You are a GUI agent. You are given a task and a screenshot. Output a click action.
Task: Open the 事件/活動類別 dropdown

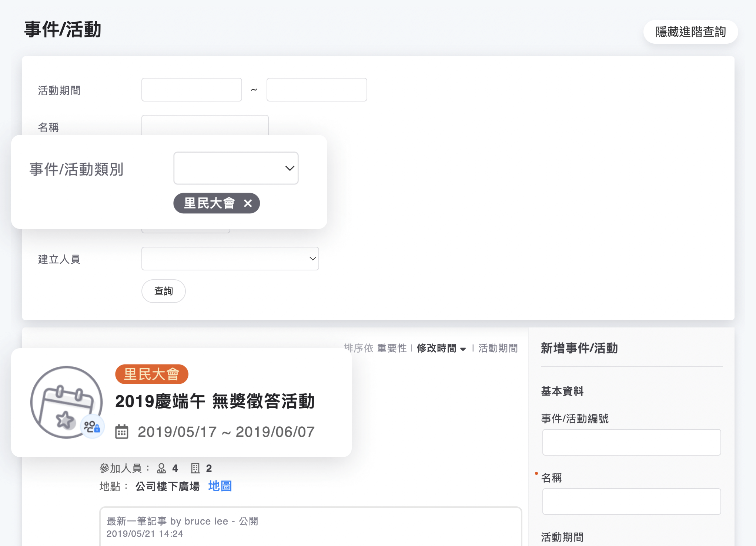tap(236, 168)
